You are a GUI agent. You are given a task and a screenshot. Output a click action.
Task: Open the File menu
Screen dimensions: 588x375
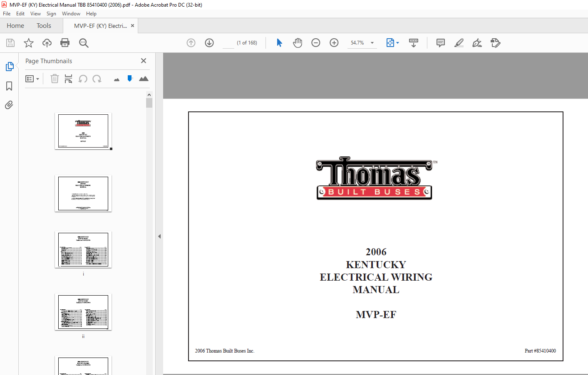7,14
